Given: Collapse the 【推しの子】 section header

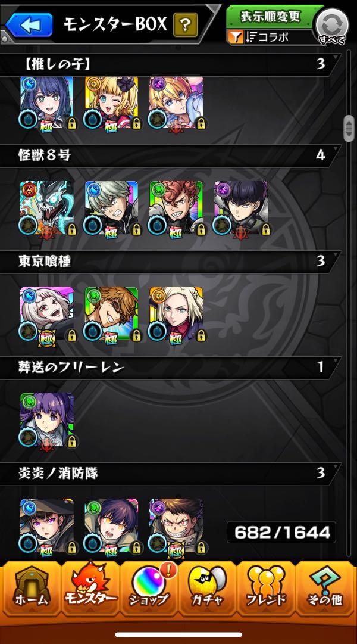Looking at the screenshot, I should pos(170,64).
